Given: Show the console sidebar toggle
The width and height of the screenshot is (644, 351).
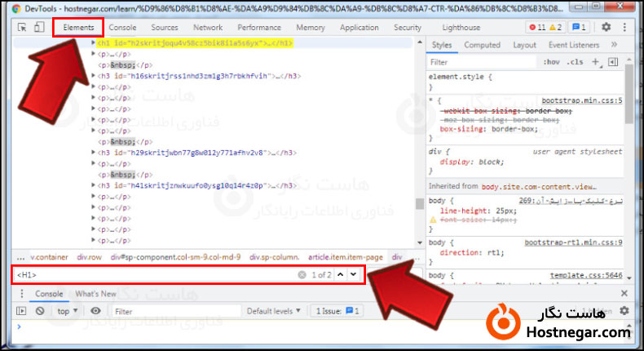Looking at the screenshot, I should (22, 311).
